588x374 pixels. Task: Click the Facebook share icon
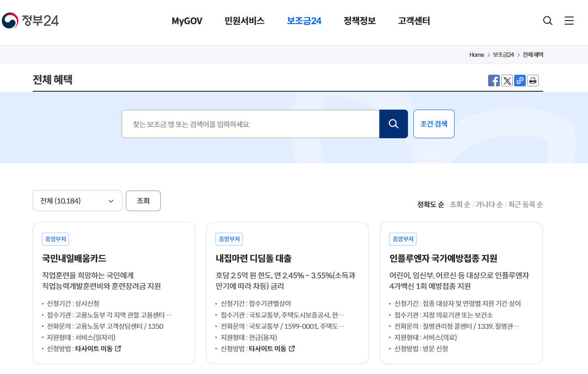494,81
